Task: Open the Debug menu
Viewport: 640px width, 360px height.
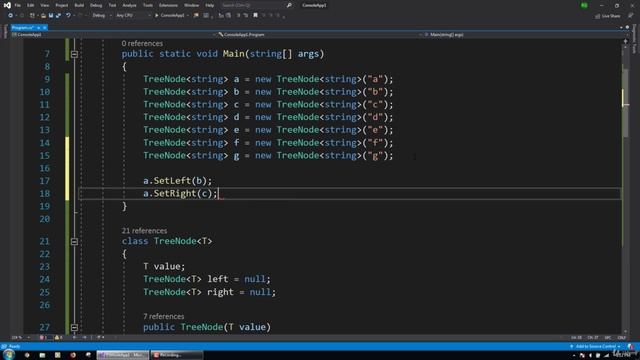Action: point(96,5)
